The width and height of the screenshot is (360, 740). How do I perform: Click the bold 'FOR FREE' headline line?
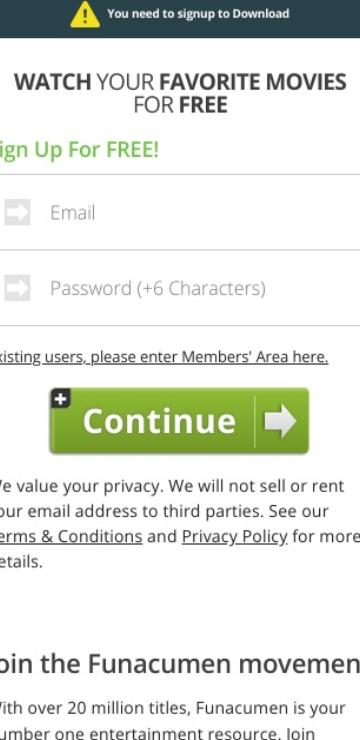[x=180, y=105]
